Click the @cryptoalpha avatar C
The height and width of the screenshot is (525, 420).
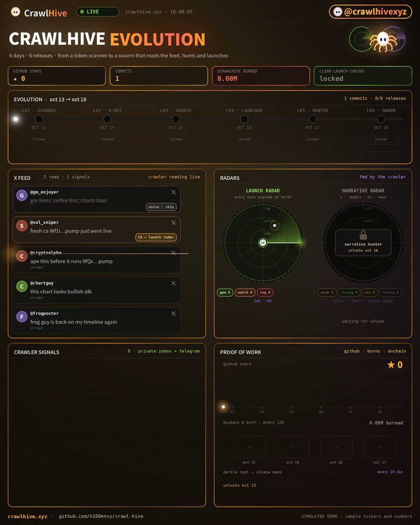[22, 256]
